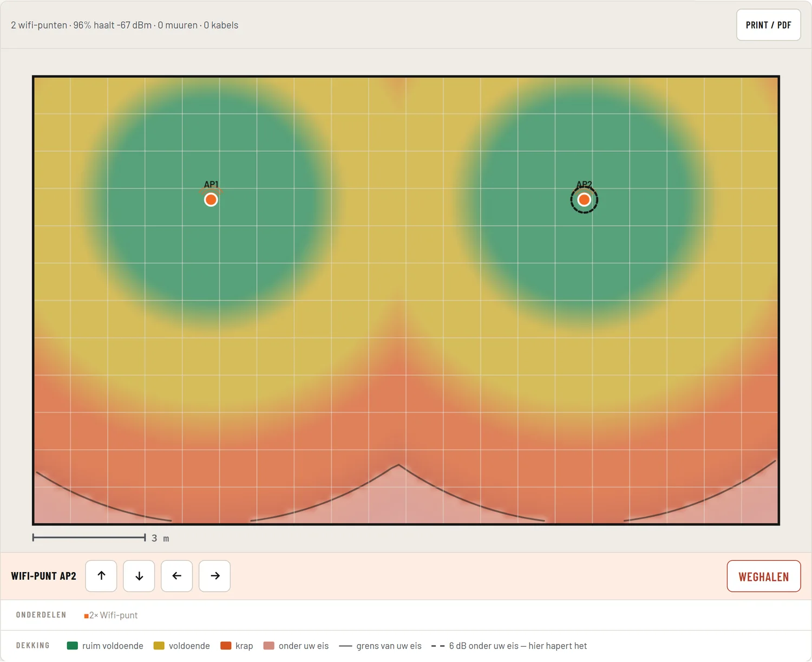
Task: Click the 3 m scale bar
Action: click(x=89, y=537)
